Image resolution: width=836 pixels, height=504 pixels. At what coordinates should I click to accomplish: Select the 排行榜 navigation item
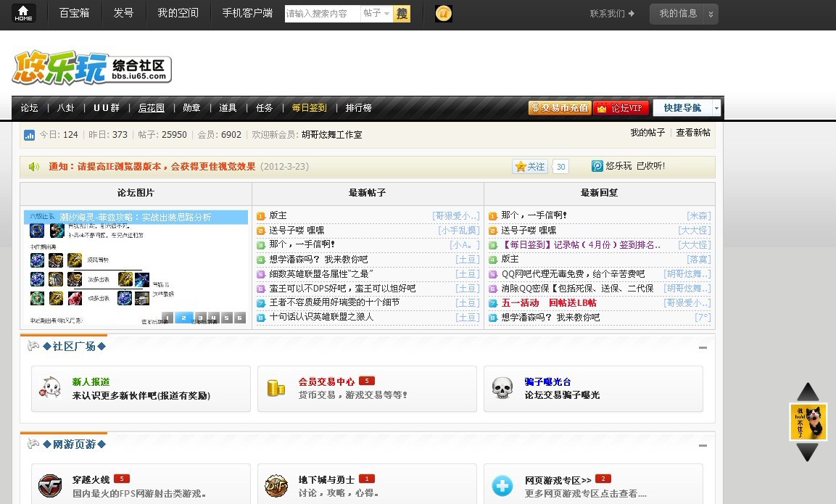(x=358, y=108)
